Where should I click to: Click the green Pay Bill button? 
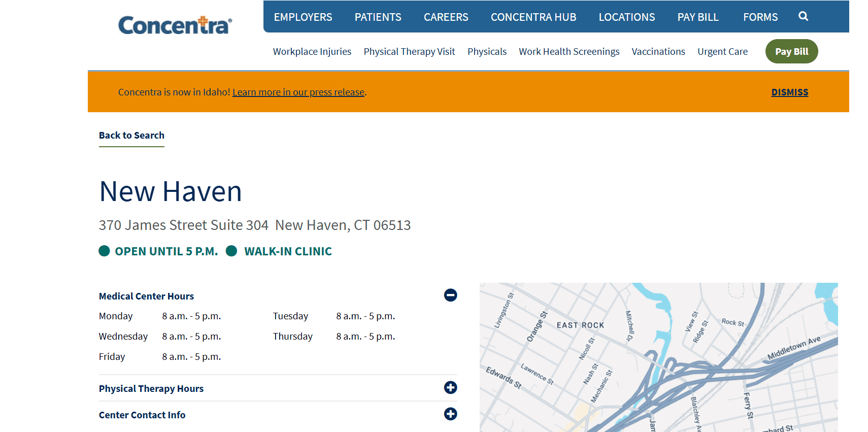[x=791, y=51]
